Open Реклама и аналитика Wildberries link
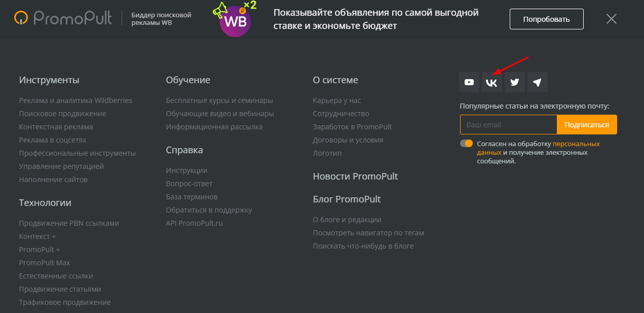Screen dimensions: 644x313 pyautogui.click(x=75, y=100)
